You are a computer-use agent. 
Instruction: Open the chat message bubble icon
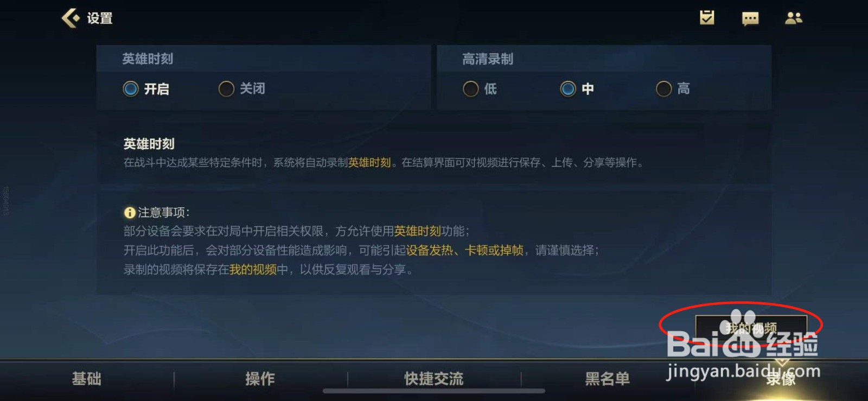750,19
